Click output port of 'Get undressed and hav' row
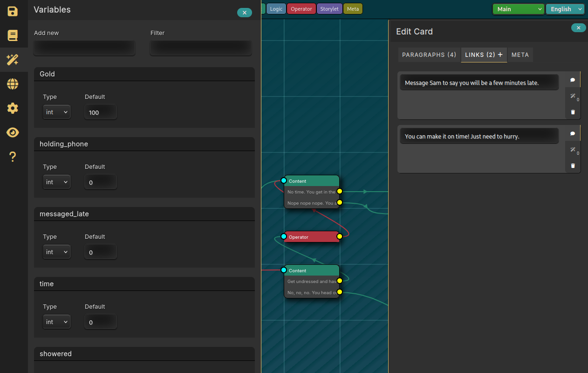Viewport: 588px width, 373px height. (x=340, y=281)
